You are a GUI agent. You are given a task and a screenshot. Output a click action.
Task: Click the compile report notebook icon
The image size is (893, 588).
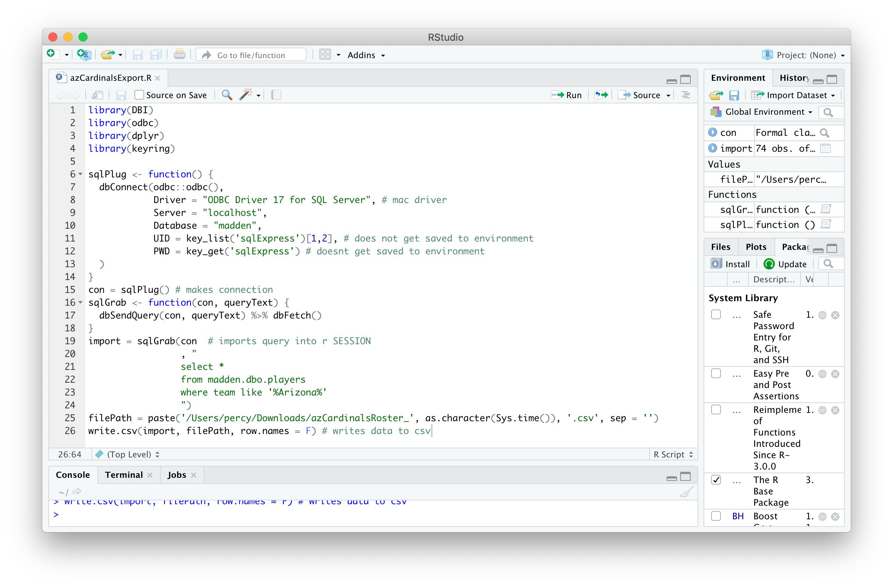click(276, 95)
